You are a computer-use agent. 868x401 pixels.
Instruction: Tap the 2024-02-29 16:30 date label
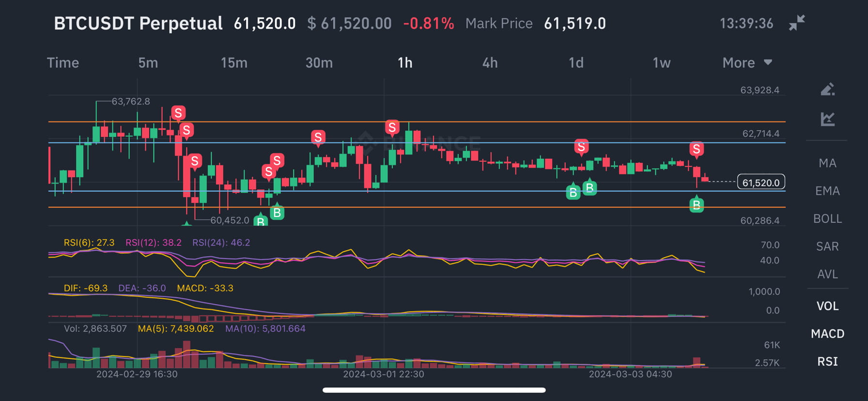pos(137,374)
